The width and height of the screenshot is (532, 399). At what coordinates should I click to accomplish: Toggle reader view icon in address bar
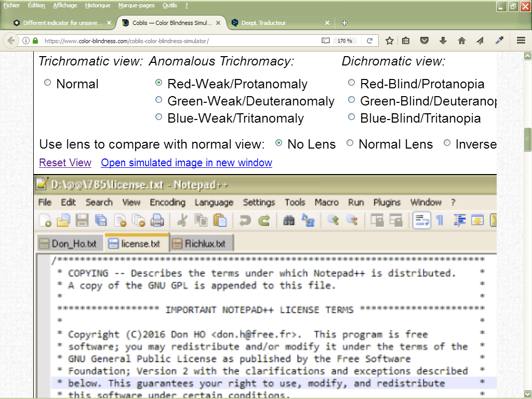(x=325, y=41)
